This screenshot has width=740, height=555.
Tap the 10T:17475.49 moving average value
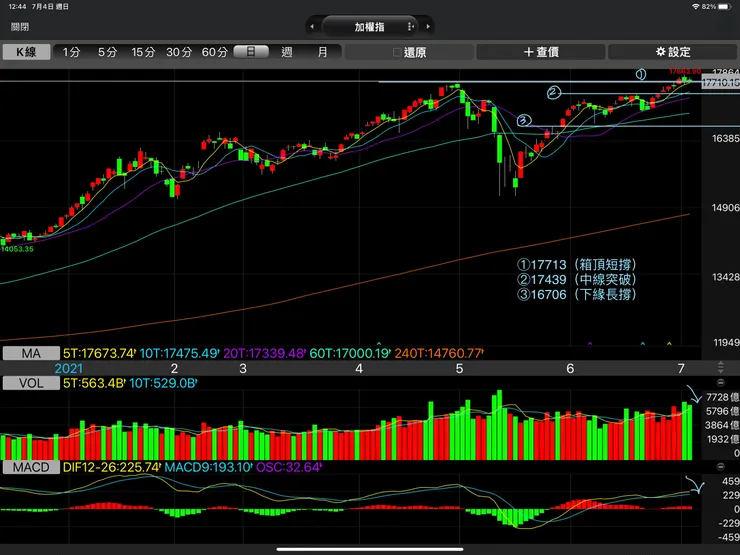tap(179, 353)
